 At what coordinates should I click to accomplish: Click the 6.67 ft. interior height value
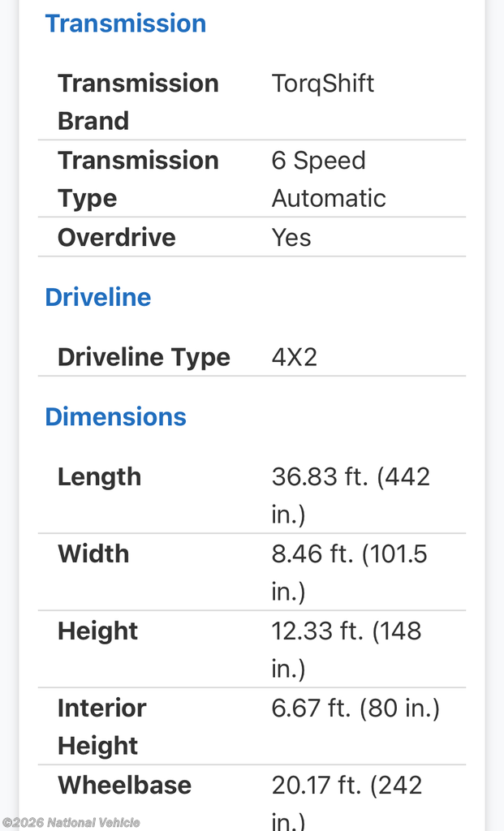pos(355,708)
